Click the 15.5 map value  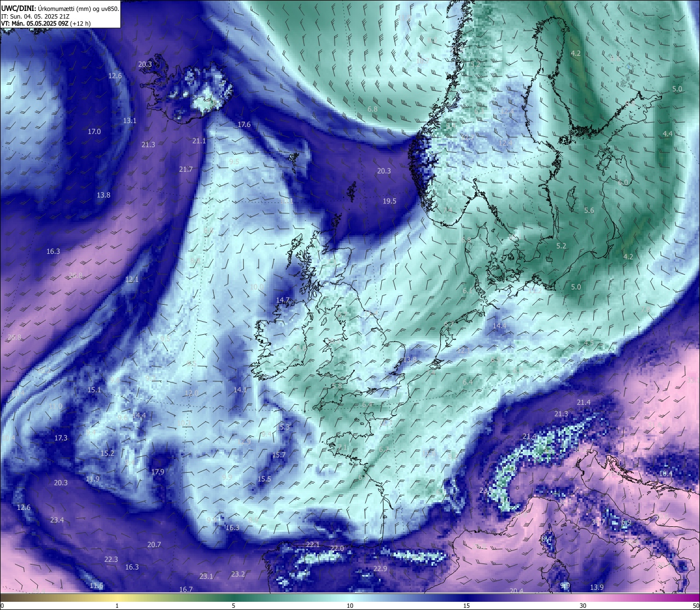(x=264, y=479)
